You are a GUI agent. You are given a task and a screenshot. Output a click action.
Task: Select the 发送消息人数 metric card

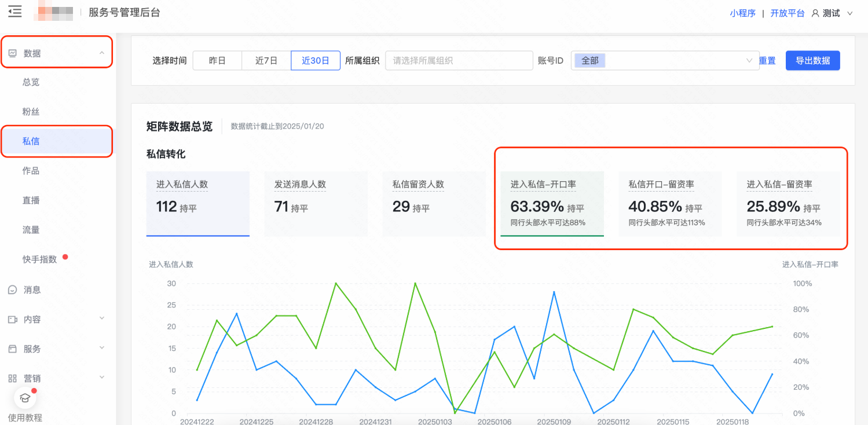pos(316,204)
